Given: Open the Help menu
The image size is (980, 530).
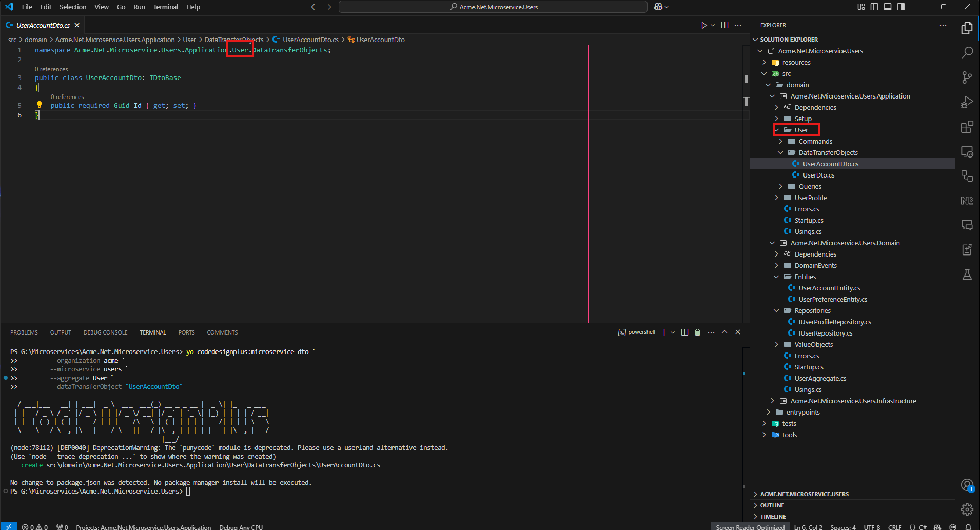Looking at the screenshot, I should click(193, 7).
